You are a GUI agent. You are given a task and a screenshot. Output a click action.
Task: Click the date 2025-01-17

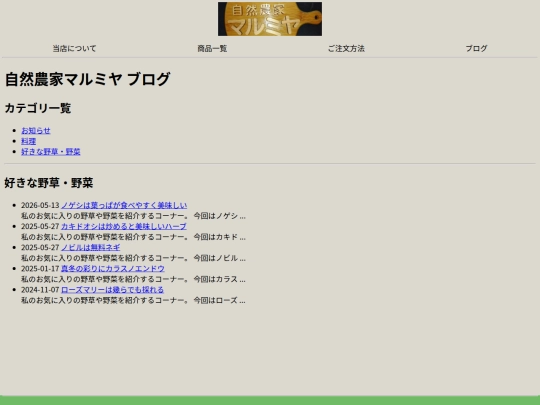40,268
